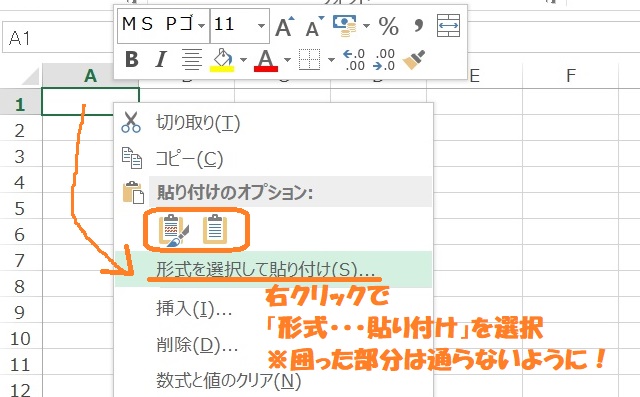Screen dimensions: 640x397
Task: Toggle Italic formatting
Action: click(x=161, y=60)
